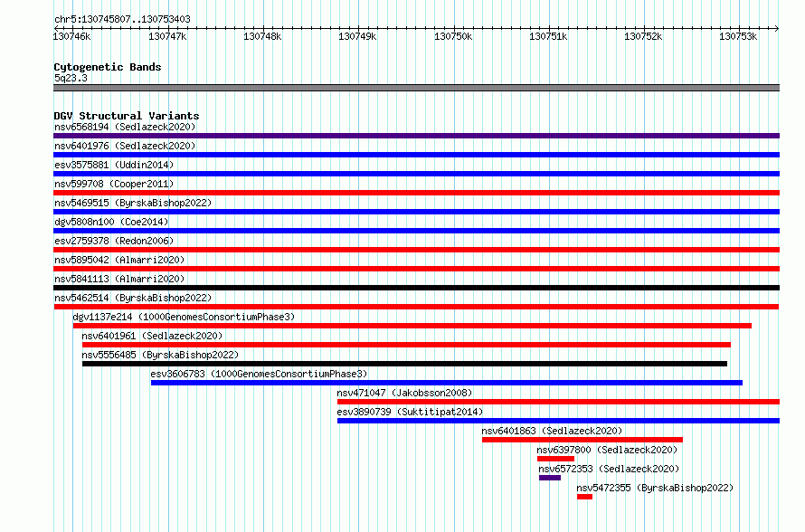The width and height of the screenshot is (805, 532).
Task: Select the red nsv6401961 variant bar
Action: (406, 345)
